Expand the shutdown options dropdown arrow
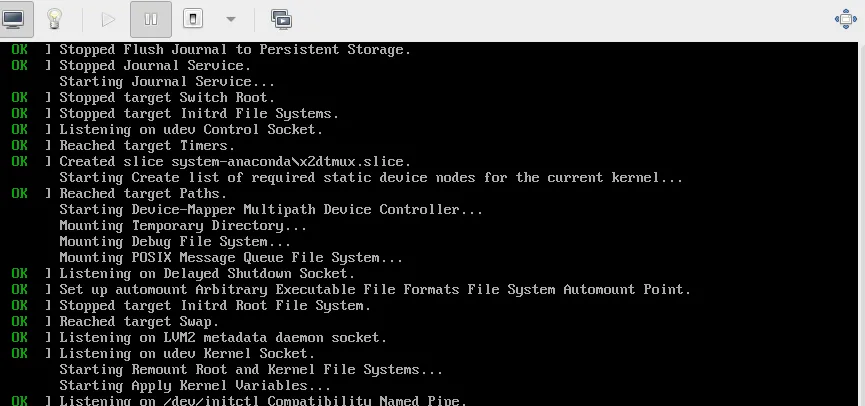Image resolution: width=865 pixels, height=406 pixels. coord(230,18)
